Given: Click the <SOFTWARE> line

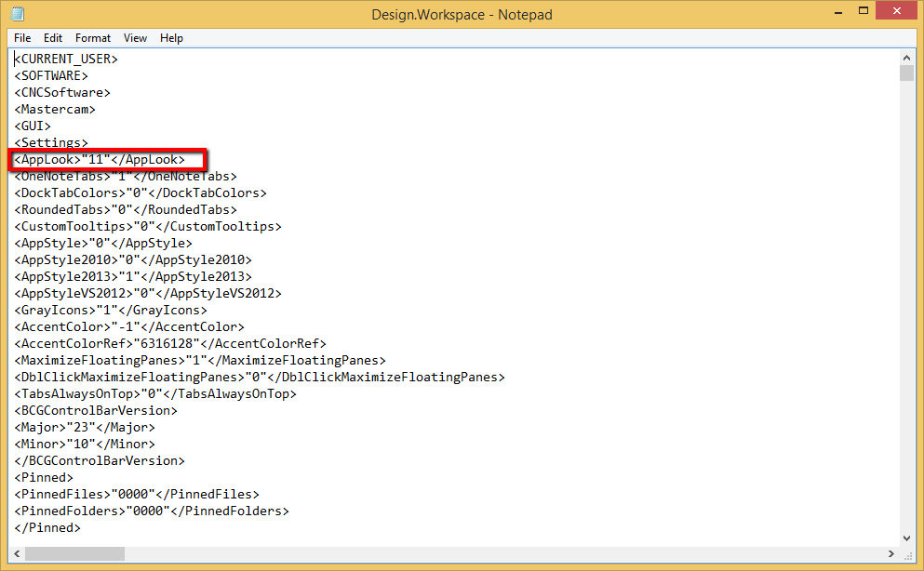Looking at the screenshot, I should pyautogui.click(x=51, y=76).
